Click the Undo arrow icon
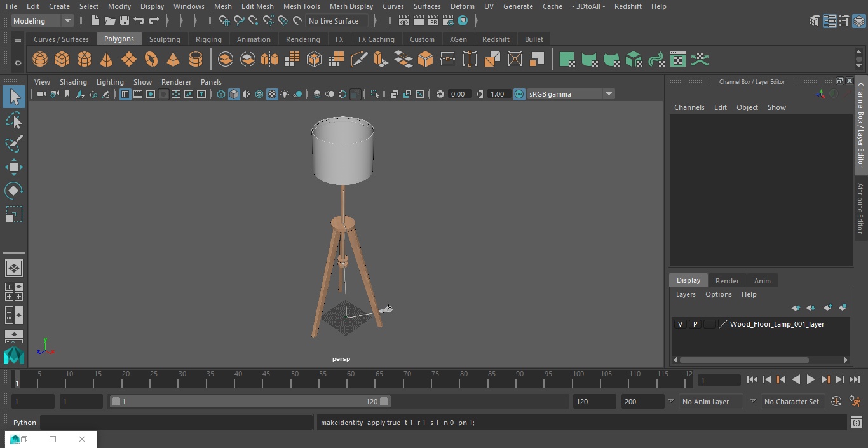 coord(139,21)
